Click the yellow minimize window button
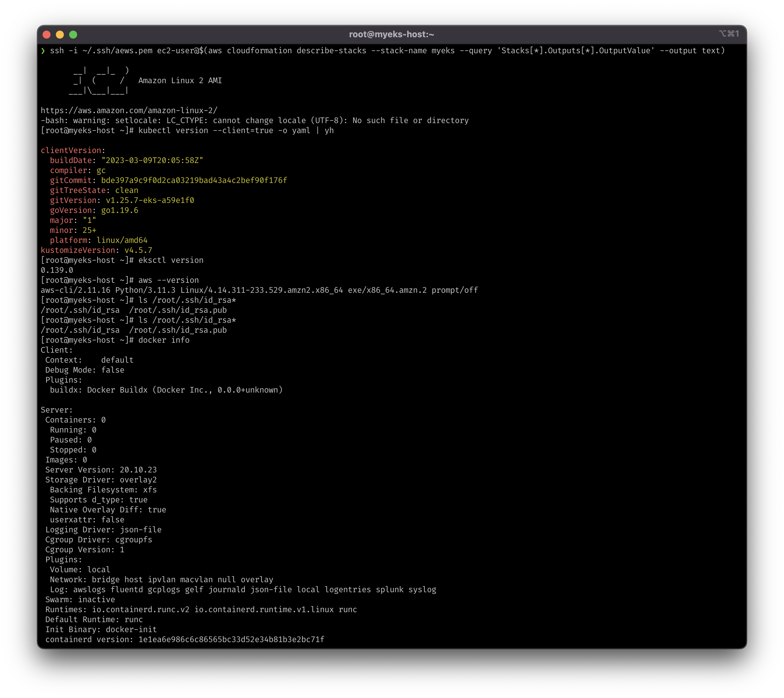Image resolution: width=784 pixels, height=698 pixels. [60, 35]
